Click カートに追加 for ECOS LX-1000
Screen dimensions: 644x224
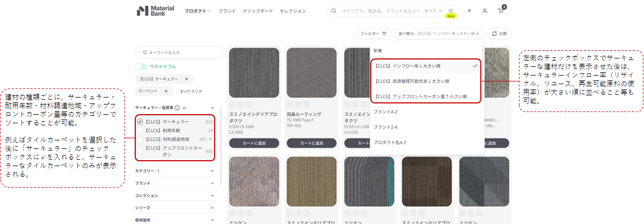[x=254, y=143]
